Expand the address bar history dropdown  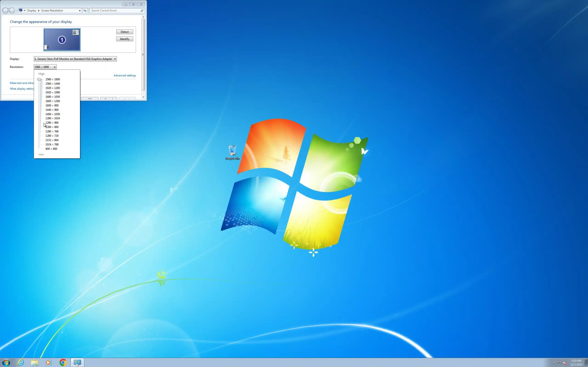click(80, 11)
